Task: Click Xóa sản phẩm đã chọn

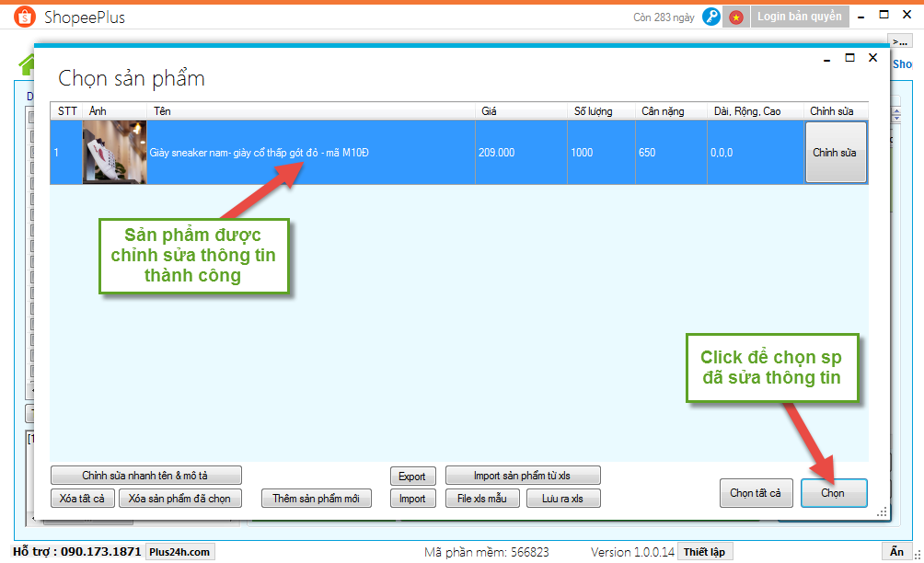Action: click(x=179, y=499)
